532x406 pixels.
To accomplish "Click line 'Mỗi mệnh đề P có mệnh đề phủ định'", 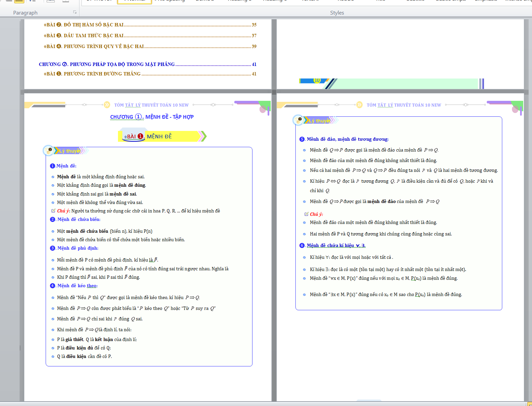I will point(107,260).
